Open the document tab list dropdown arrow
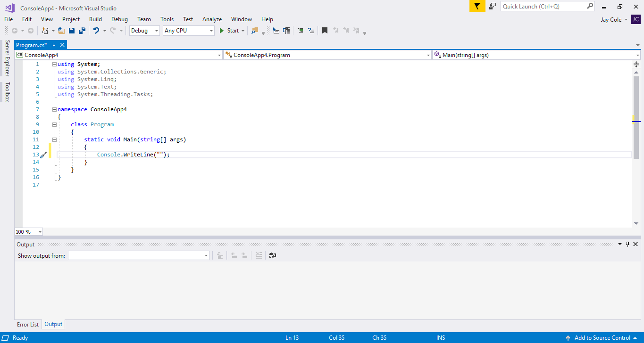The height and width of the screenshot is (343, 644). coord(638,45)
